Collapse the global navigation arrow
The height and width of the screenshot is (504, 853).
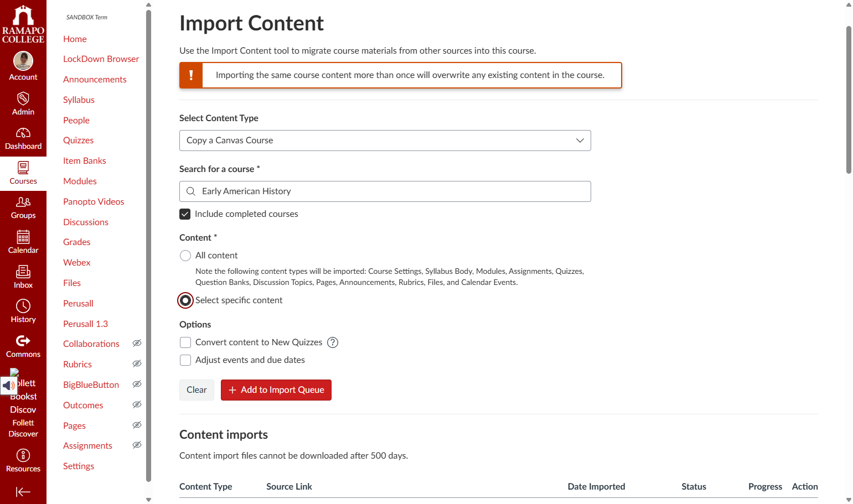click(x=23, y=492)
